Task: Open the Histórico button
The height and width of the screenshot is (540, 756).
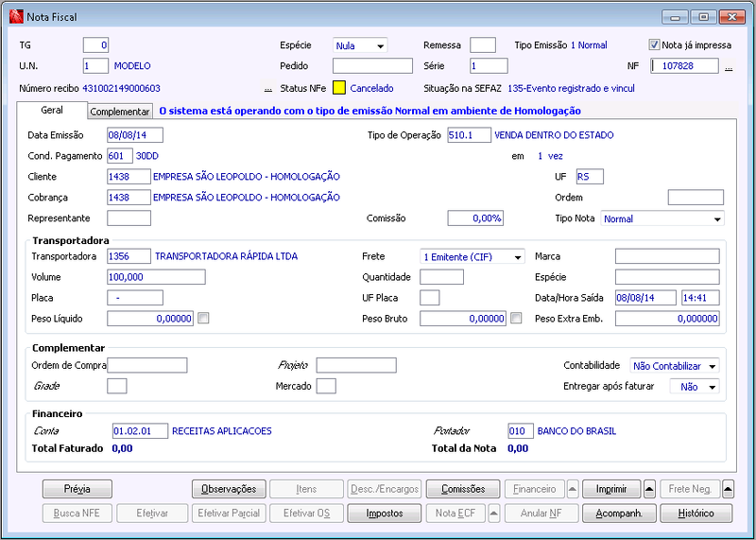Action: click(x=696, y=514)
